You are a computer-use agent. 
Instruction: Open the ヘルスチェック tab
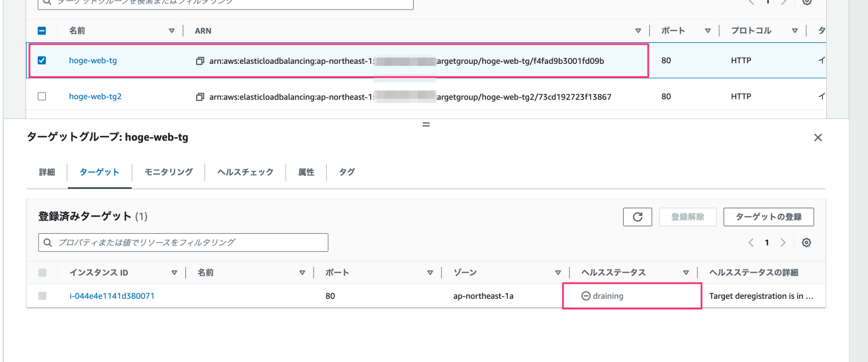(x=245, y=172)
